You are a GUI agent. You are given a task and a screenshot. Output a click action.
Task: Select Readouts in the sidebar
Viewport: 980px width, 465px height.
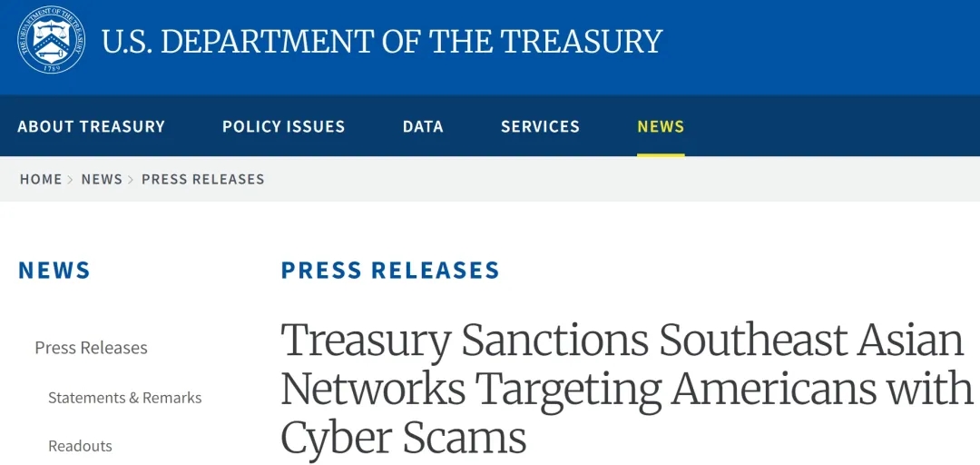(x=80, y=446)
